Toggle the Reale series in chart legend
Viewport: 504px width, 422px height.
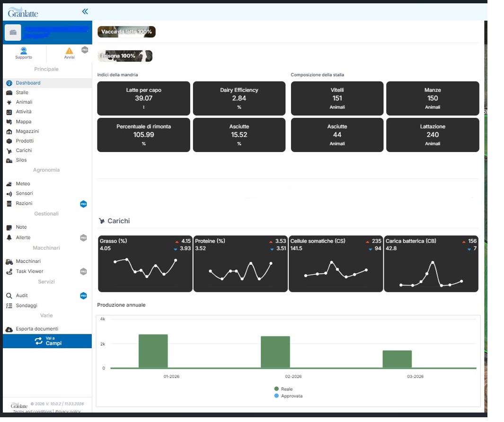tap(276, 389)
